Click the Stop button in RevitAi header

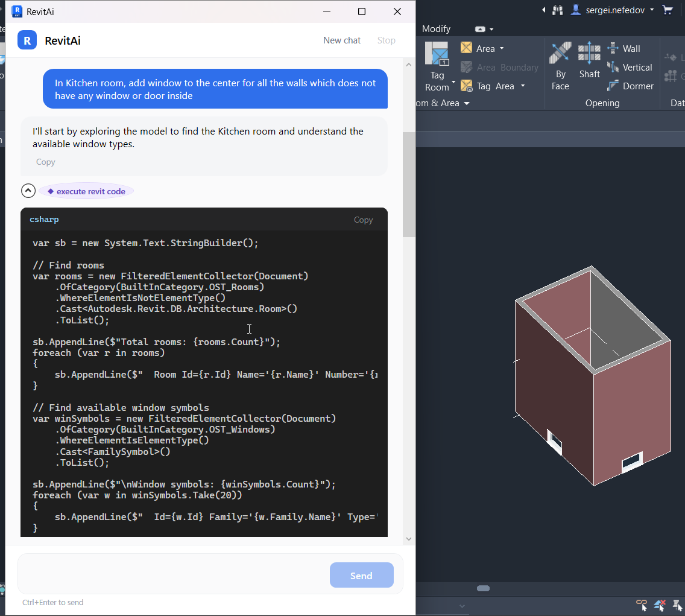[x=386, y=40]
